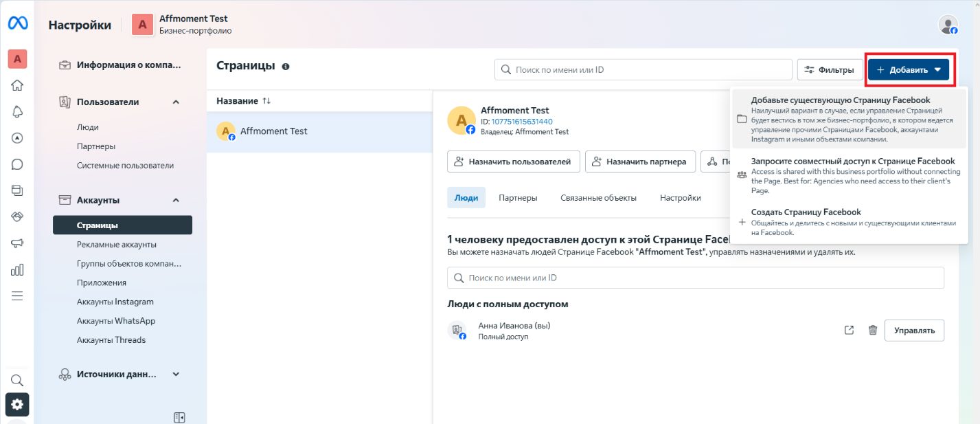980x424 pixels.
Task: Open Home from the left rail
Action: click(x=17, y=85)
